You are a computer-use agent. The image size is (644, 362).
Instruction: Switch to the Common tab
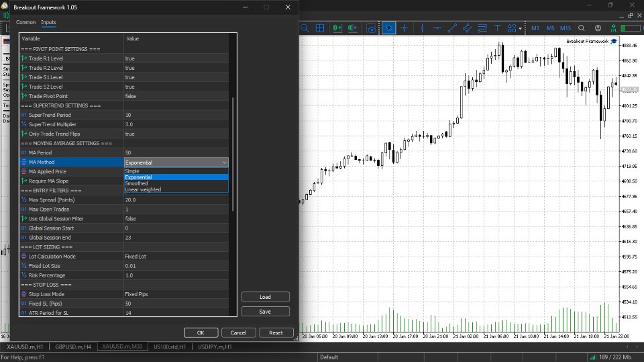point(25,22)
